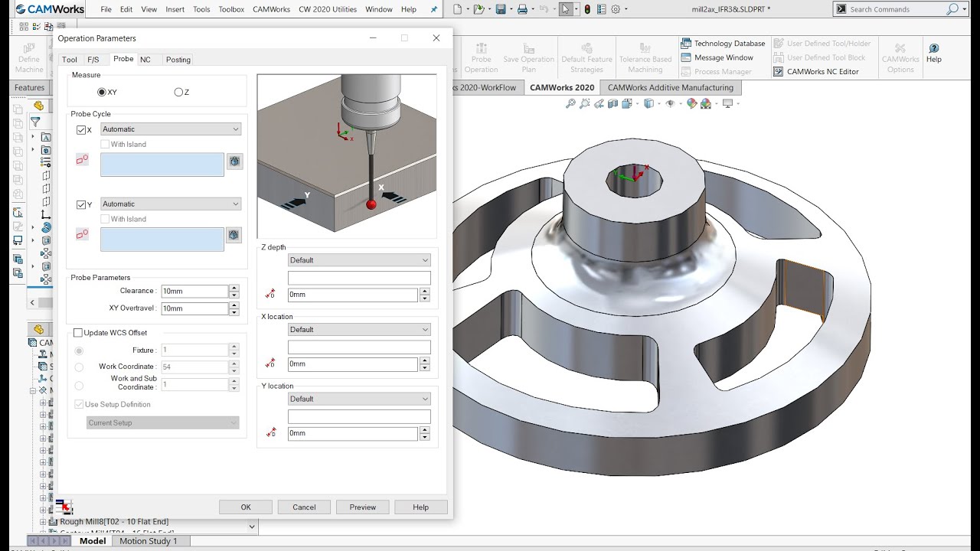Viewport: 980px width, 551px height.
Task: Switch to CAMWorks 2020 tab
Action: pos(562,87)
